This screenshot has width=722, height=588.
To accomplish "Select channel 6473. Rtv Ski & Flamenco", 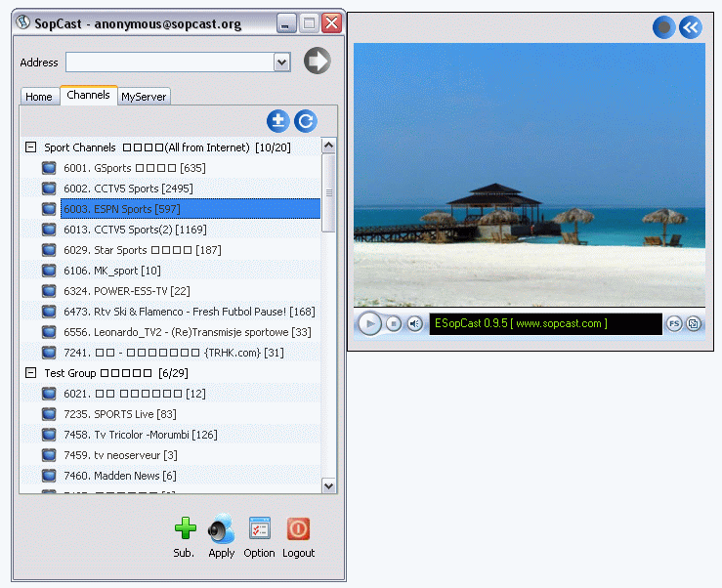I will pyautogui.click(x=190, y=312).
